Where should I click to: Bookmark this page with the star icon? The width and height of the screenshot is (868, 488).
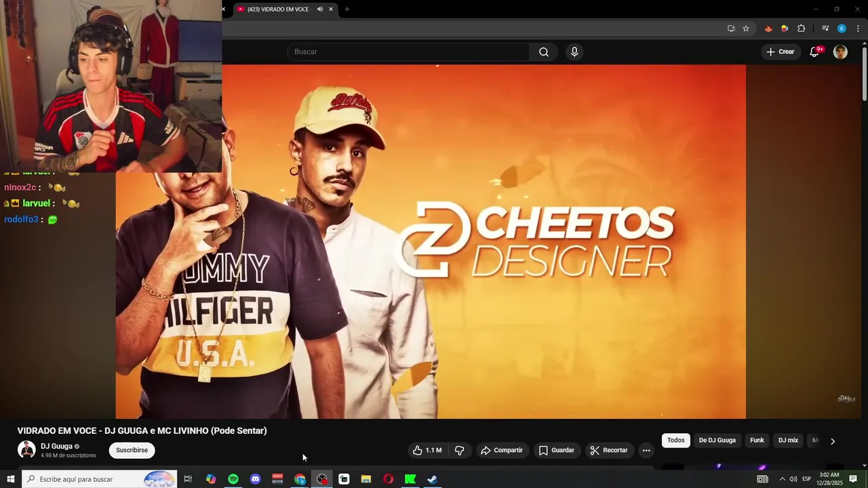point(746,28)
